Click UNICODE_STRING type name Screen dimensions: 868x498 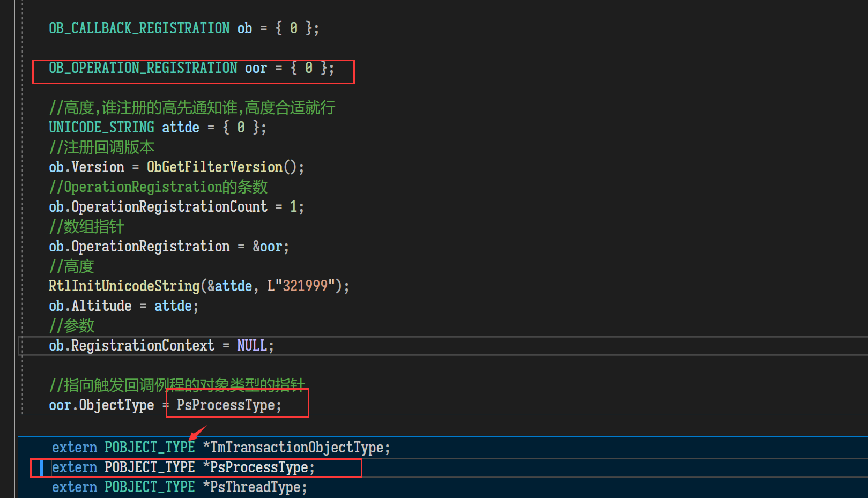(101, 127)
